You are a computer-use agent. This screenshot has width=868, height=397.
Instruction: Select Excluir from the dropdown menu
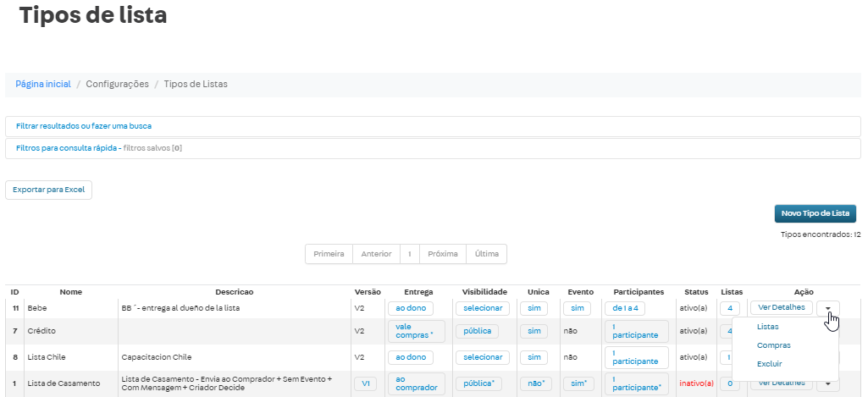tap(770, 364)
